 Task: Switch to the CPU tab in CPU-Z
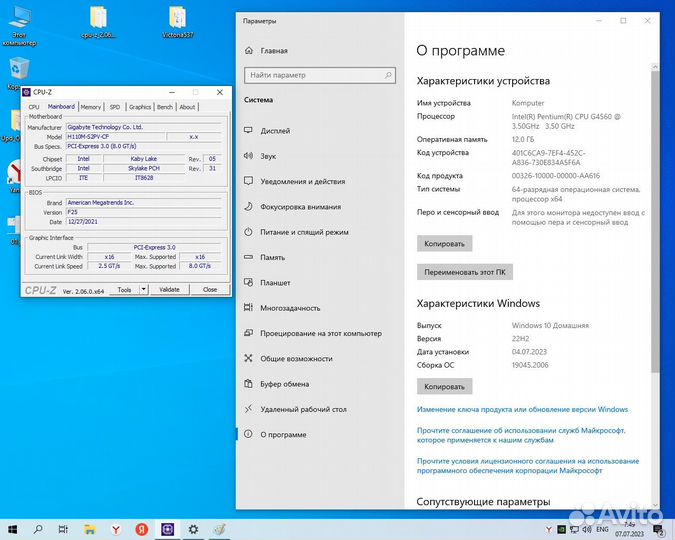coord(34,107)
